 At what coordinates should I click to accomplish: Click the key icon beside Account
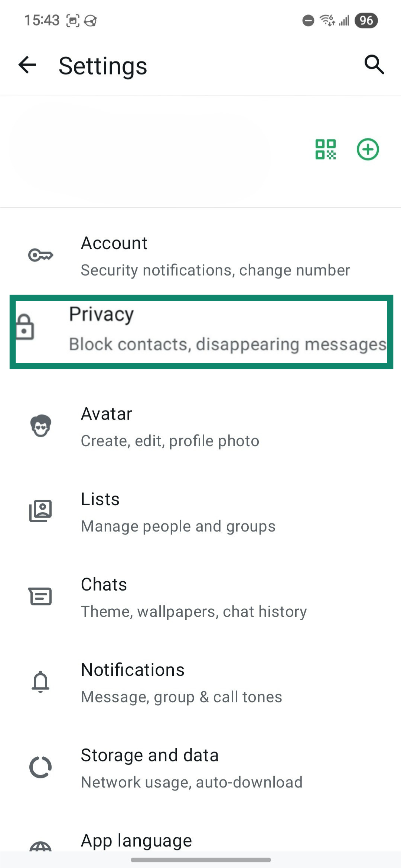click(x=40, y=255)
